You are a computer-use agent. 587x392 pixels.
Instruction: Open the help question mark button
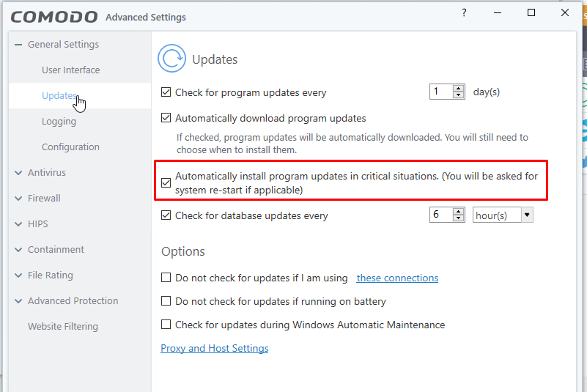point(464,13)
